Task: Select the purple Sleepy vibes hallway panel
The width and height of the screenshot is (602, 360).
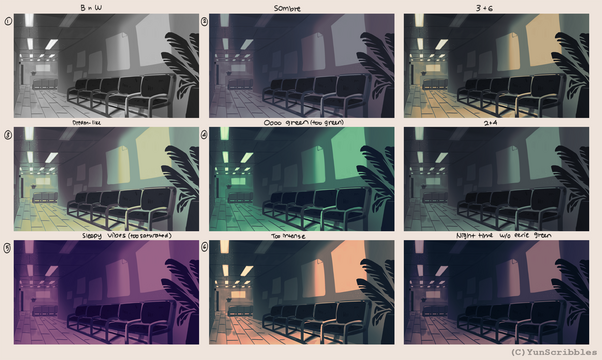Action: click(x=106, y=292)
